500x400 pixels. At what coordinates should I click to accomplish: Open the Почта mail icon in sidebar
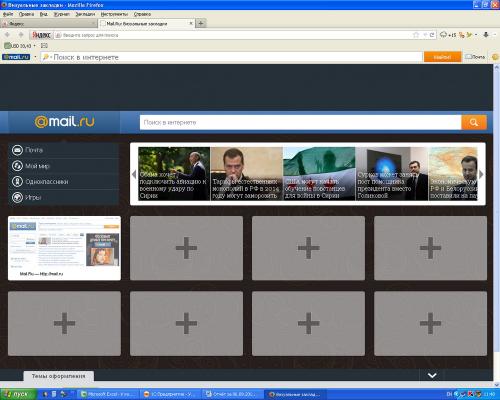(x=17, y=150)
